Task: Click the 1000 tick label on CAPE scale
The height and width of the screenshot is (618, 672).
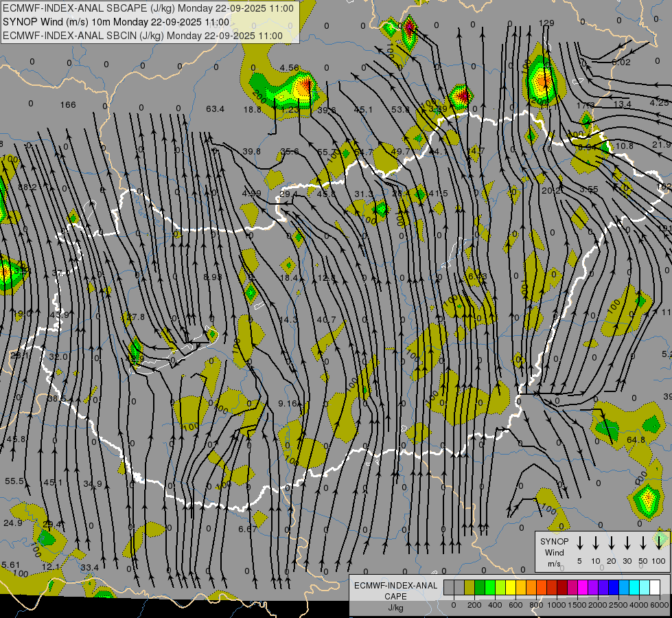Action: [557, 605]
